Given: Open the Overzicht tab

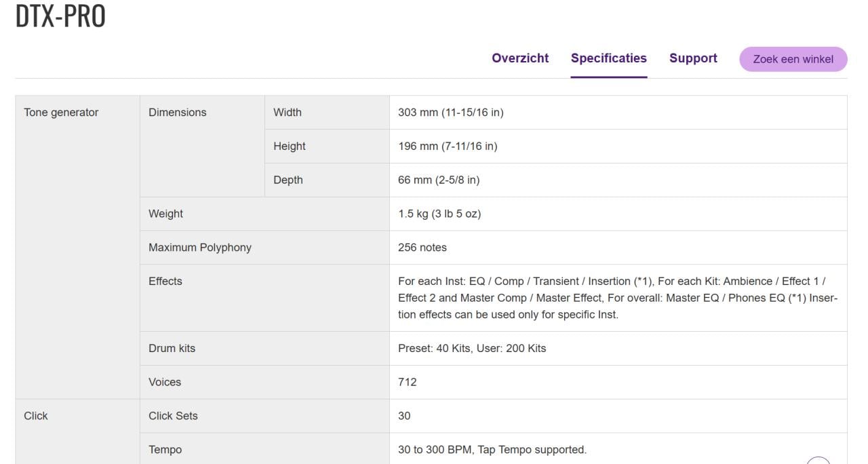Looking at the screenshot, I should click(x=520, y=58).
